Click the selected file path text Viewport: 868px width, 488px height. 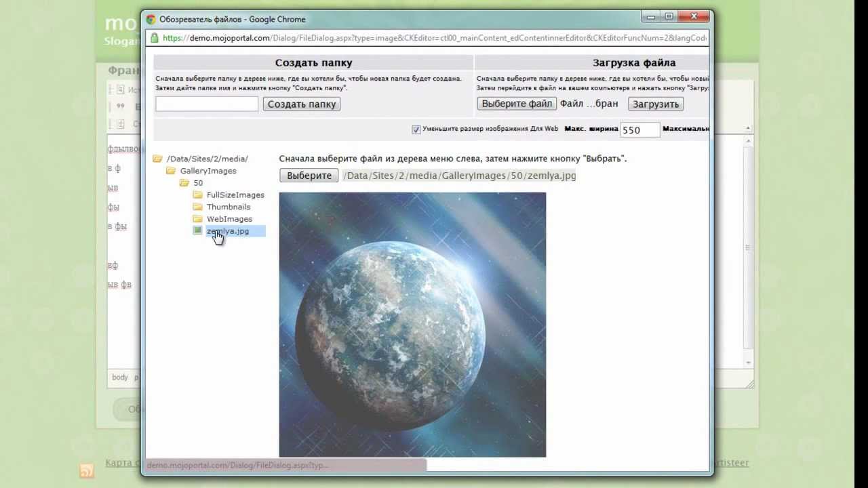coord(459,176)
